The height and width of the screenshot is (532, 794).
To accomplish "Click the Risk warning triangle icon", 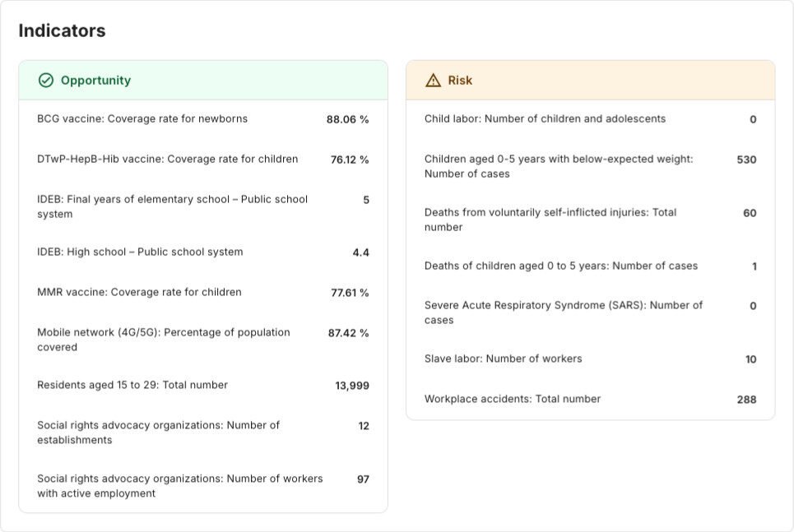I will click(x=433, y=81).
